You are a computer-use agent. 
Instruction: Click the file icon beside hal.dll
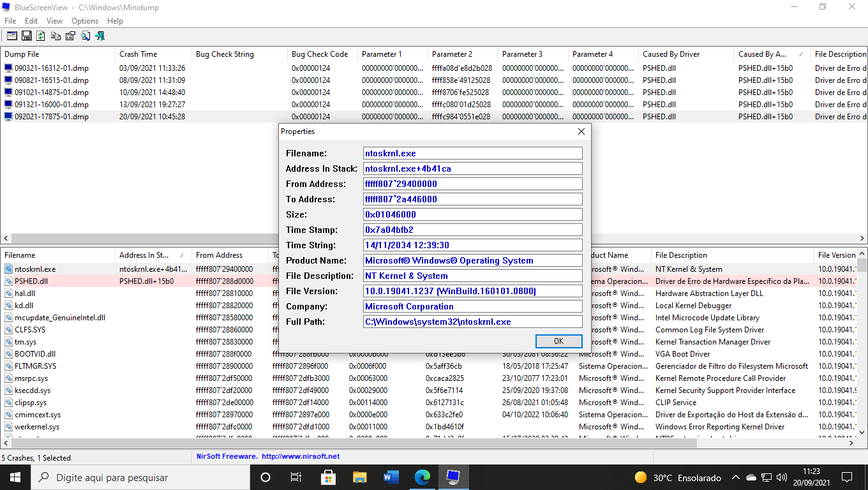pos(8,293)
